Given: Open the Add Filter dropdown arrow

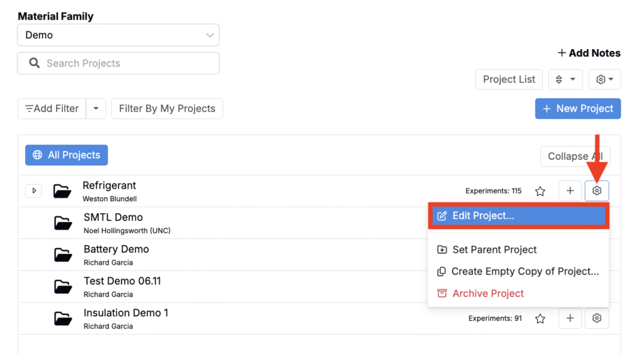Looking at the screenshot, I should tap(96, 108).
